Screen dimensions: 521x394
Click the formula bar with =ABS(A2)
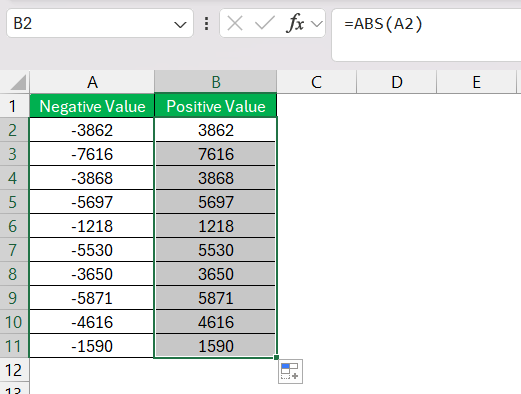(426, 35)
